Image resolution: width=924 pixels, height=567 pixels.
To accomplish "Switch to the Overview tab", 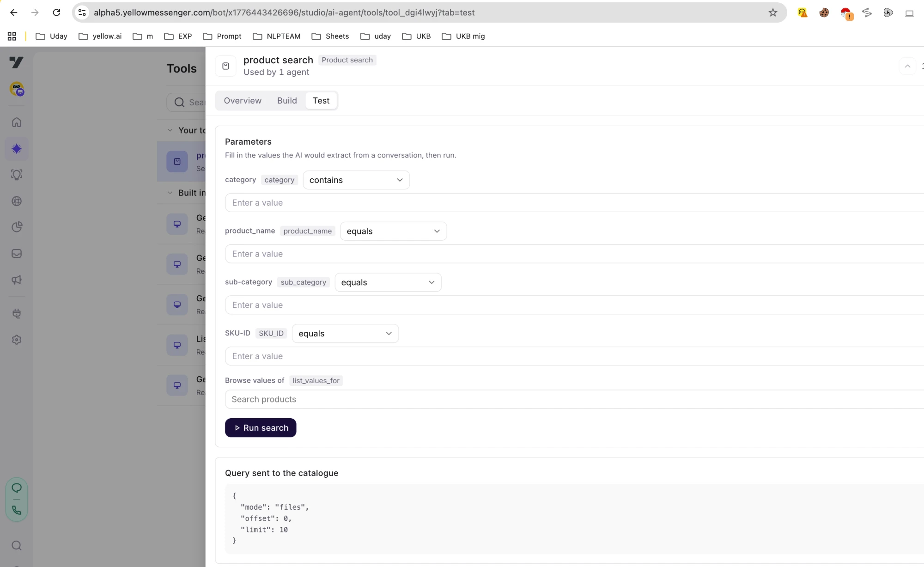I will (243, 101).
